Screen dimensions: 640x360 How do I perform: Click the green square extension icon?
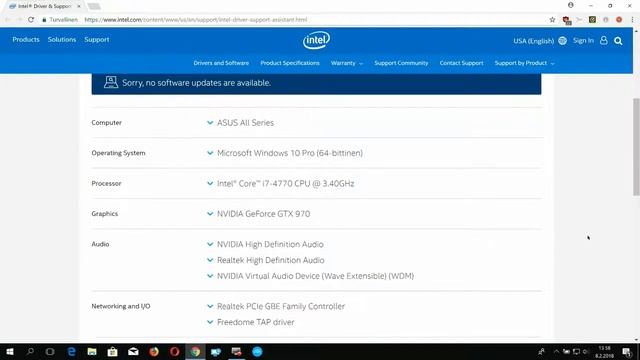click(592, 20)
